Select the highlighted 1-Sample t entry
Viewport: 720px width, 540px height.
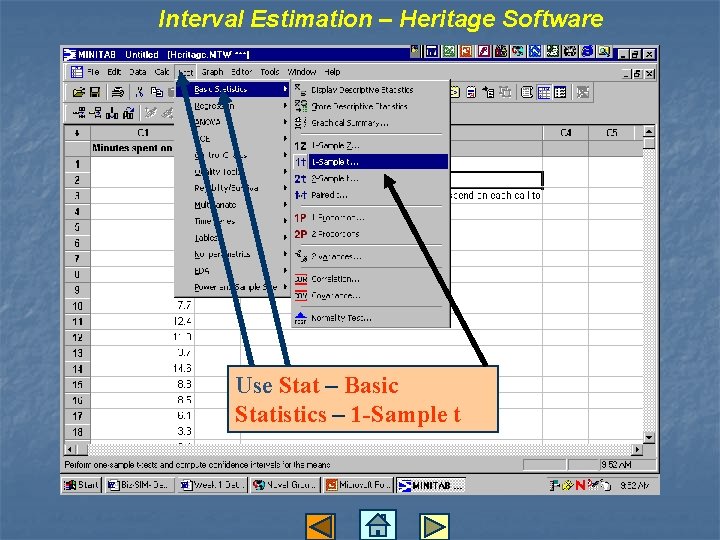point(371,162)
